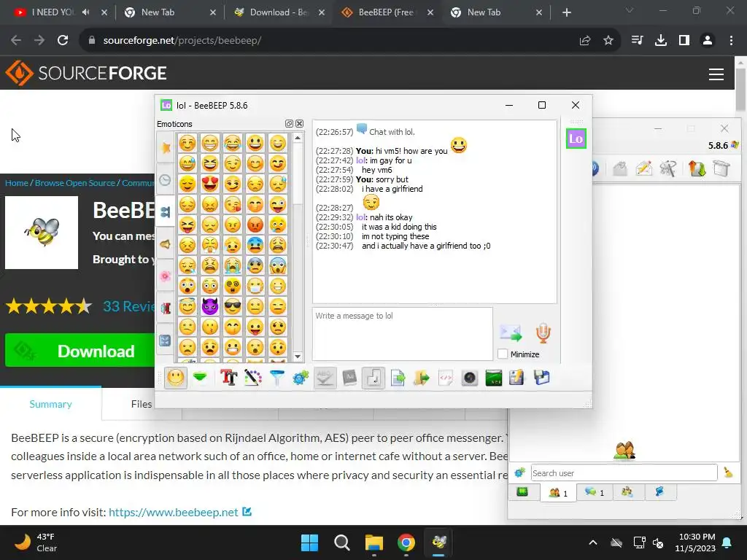This screenshot has width=747, height=560.
Task: Click the SourceForge logo
Action: [x=86, y=73]
